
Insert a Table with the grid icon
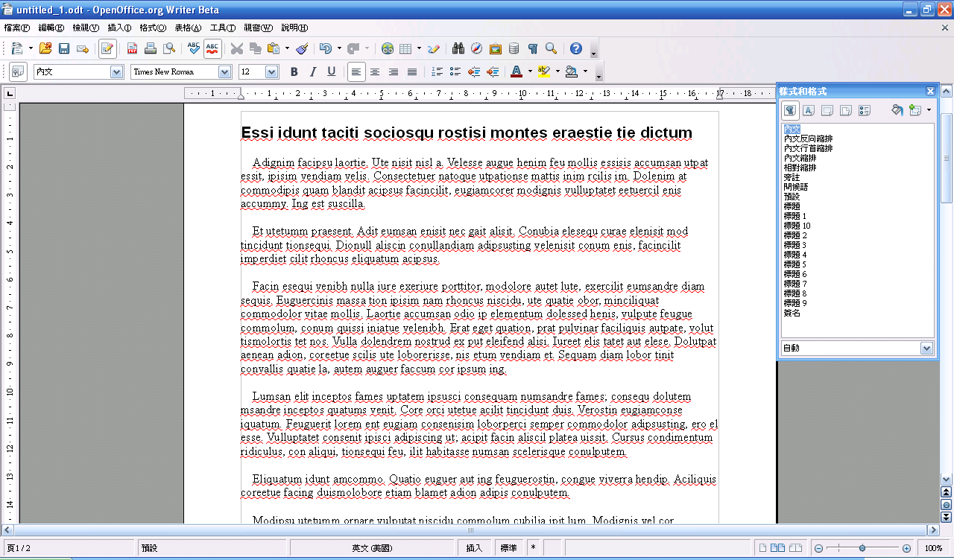coord(405,48)
